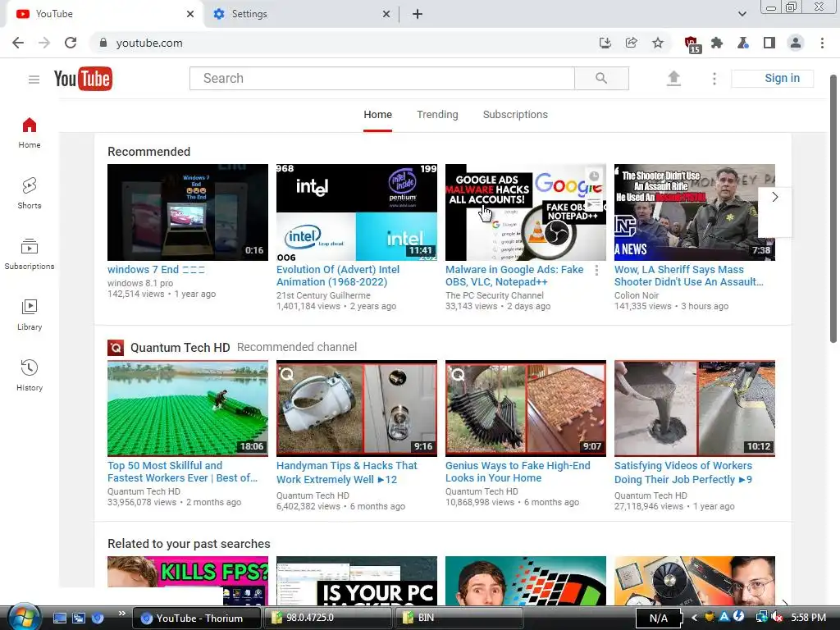
Task: Open Subscriptions in the sidebar
Action: 30,254
